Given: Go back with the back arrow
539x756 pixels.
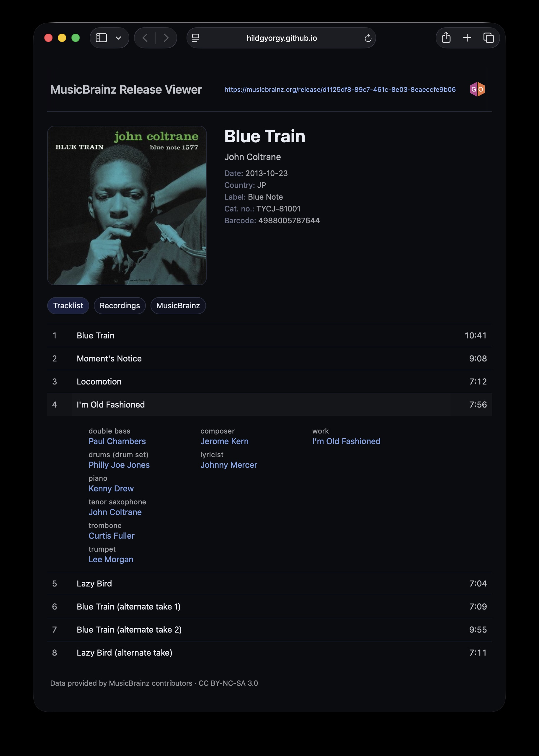Looking at the screenshot, I should point(145,38).
